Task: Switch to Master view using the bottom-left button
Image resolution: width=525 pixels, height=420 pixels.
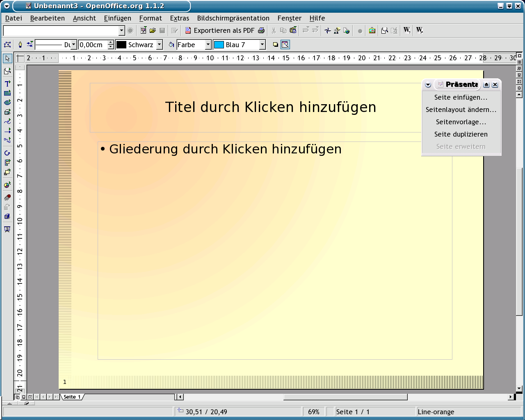Action: (x=24, y=397)
